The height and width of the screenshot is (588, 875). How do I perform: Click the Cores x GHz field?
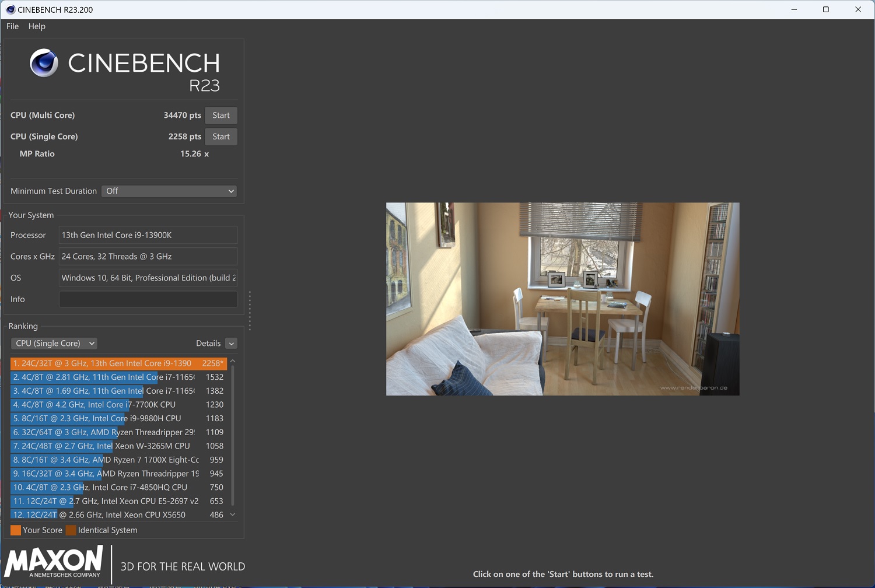click(148, 257)
